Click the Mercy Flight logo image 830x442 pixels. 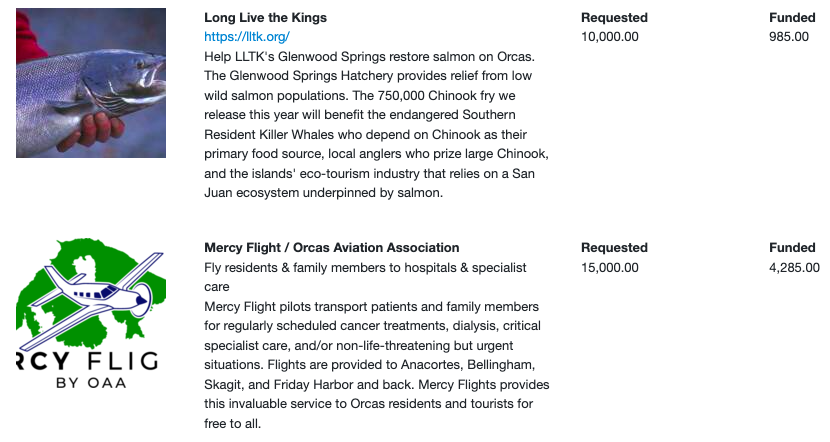click(x=91, y=313)
